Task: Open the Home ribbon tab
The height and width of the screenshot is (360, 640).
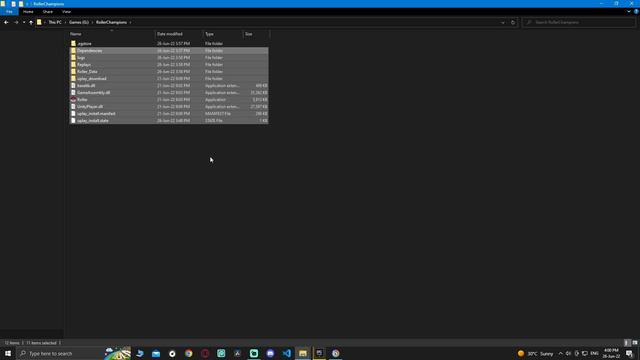Action: [x=28, y=12]
